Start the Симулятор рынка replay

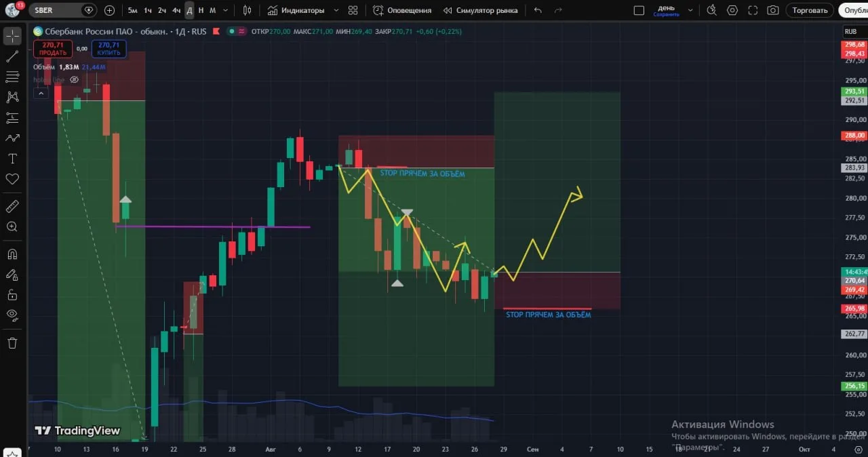pos(481,10)
